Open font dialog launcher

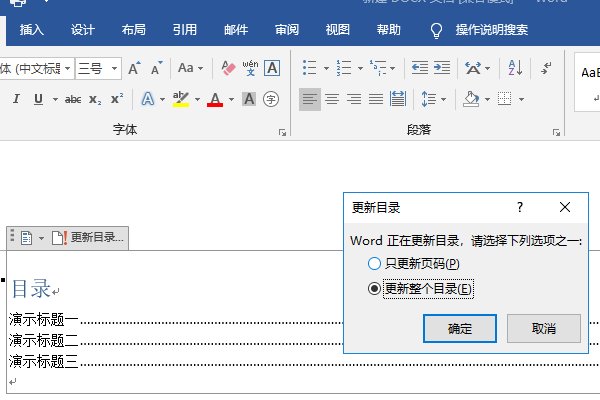point(282,132)
